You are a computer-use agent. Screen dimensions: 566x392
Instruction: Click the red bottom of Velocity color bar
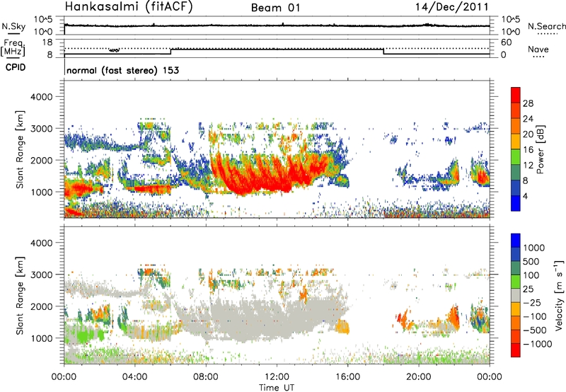[516, 350]
